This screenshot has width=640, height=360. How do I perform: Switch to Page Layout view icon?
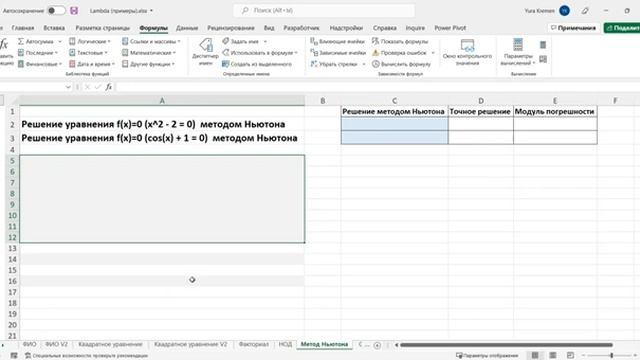tap(553, 356)
